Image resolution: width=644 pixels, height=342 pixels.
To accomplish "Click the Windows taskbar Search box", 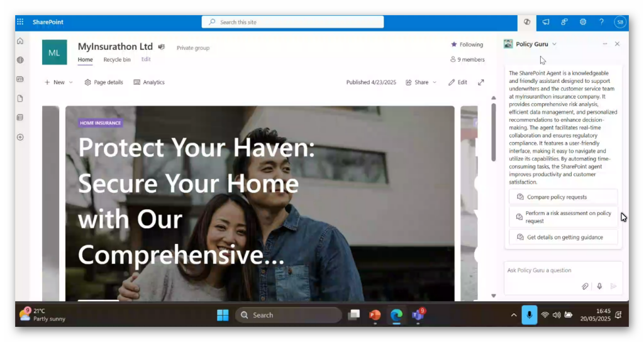I will click(x=288, y=315).
